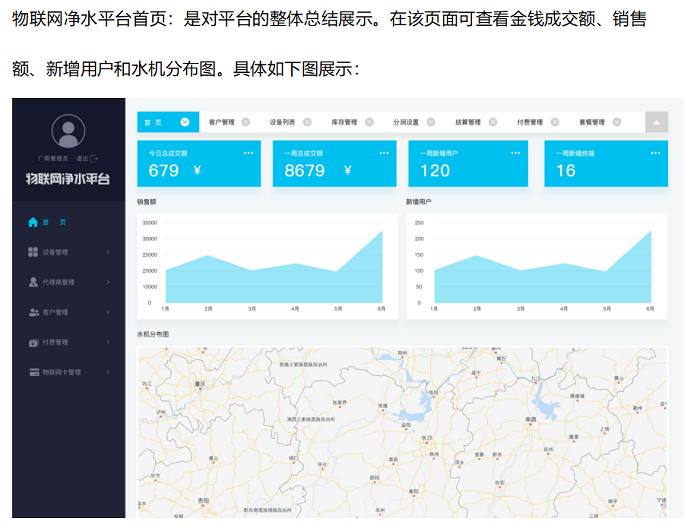Viewport: 700px width, 531px height.
Task: Click the 120 weekly new users value
Action: pyautogui.click(x=435, y=171)
